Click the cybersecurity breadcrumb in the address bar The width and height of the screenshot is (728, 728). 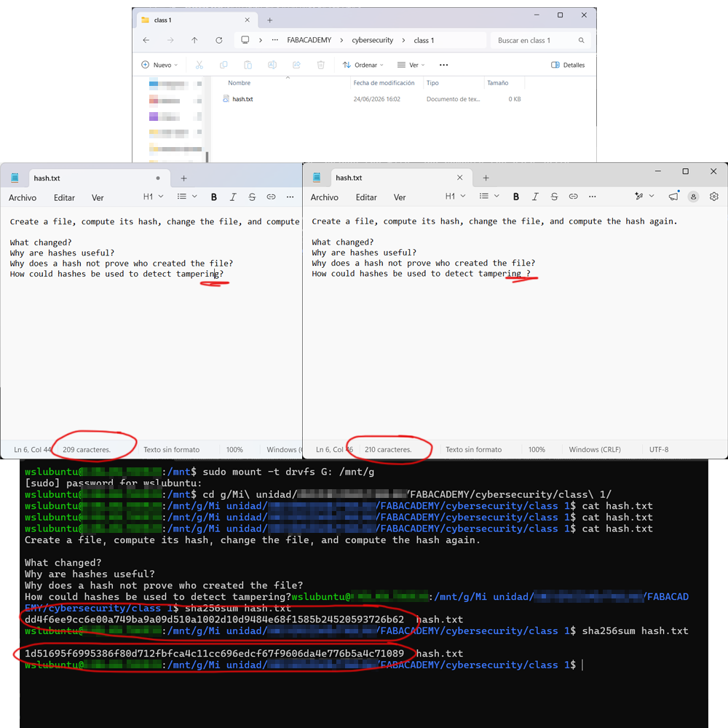372,40
